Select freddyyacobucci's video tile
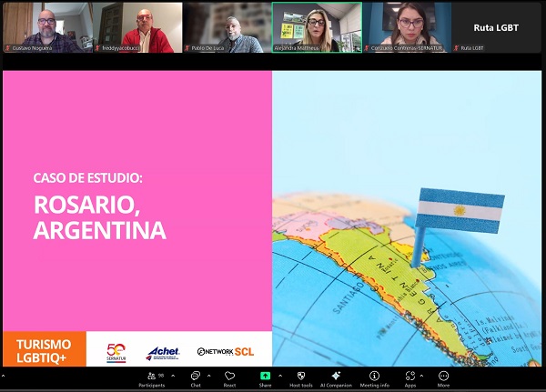The image size is (546, 392). 136,26
